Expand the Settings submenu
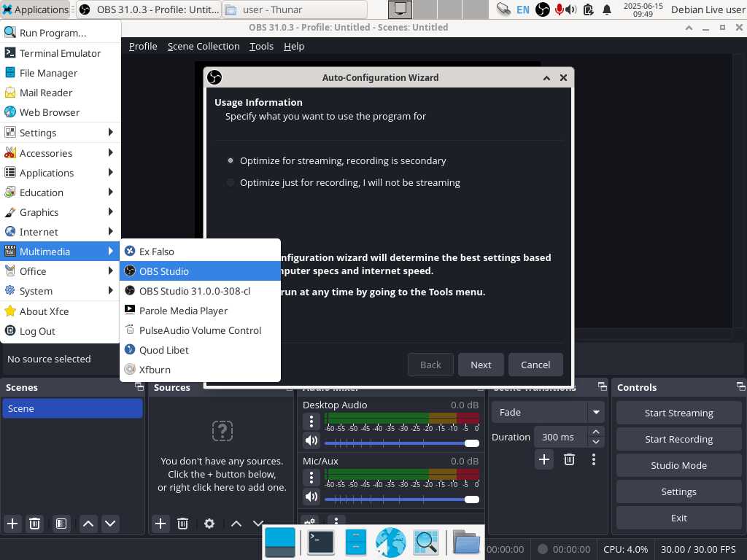Screen dimensions: 747x560 [x=60, y=133]
